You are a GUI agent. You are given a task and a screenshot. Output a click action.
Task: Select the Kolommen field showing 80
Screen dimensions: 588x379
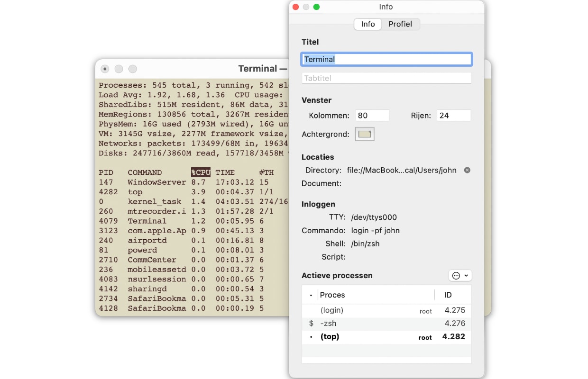(372, 115)
